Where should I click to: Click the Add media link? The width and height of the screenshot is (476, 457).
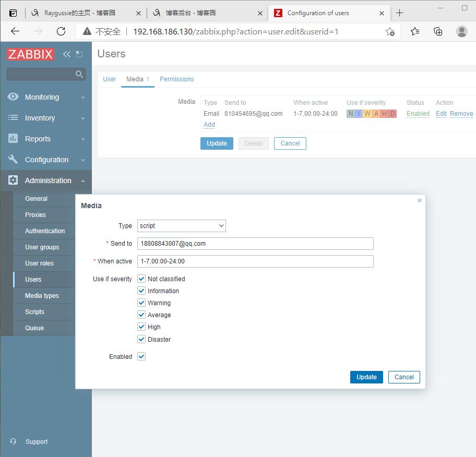pos(209,125)
